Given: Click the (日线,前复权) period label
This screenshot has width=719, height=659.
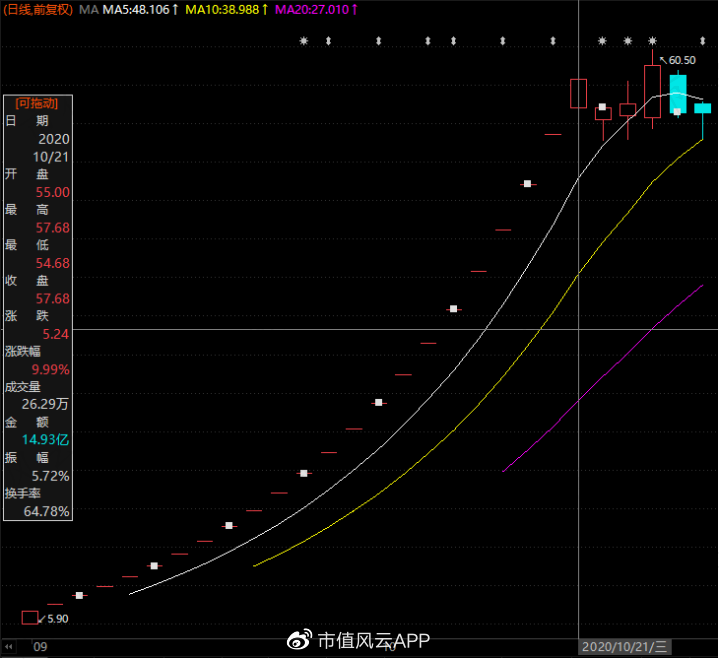Looking at the screenshot, I should 39,10.
